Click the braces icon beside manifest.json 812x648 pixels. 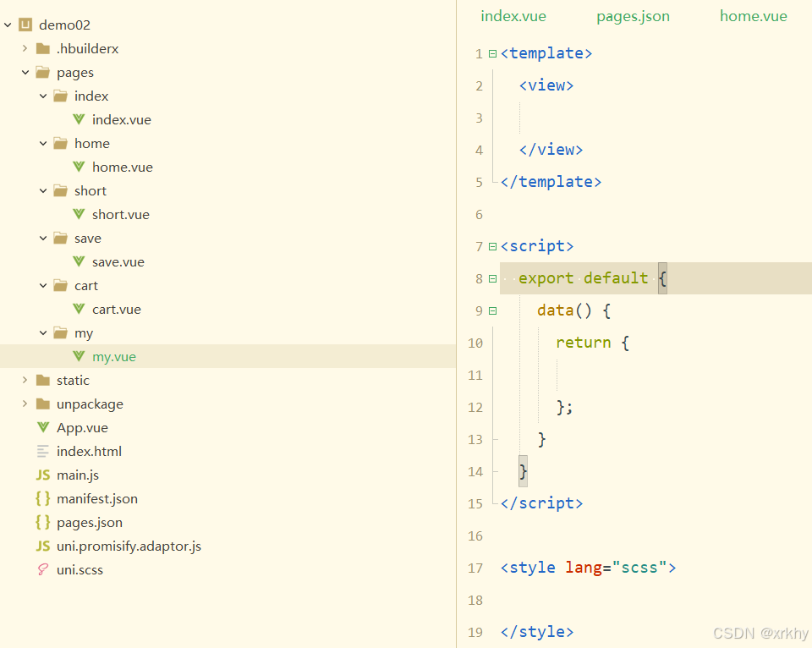(43, 498)
